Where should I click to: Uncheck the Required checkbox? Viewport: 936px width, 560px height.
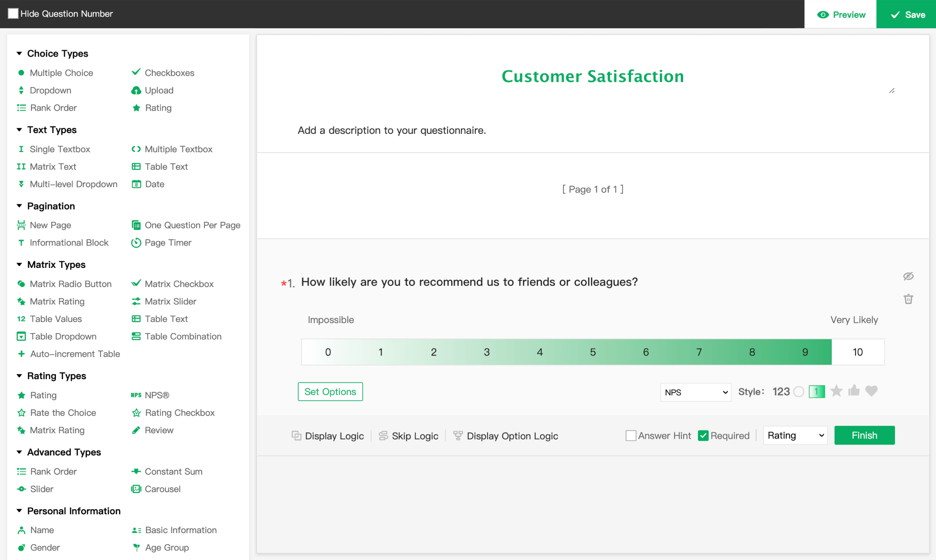pyautogui.click(x=703, y=436)
